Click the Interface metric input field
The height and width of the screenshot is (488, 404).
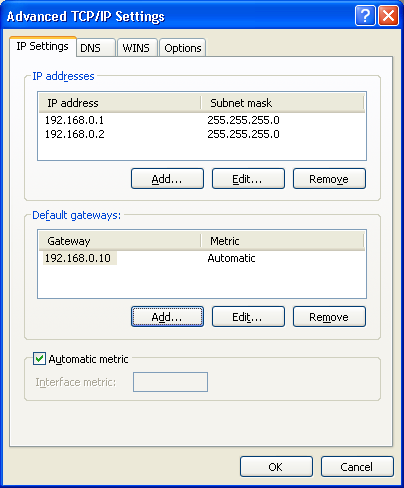(170, 382)
